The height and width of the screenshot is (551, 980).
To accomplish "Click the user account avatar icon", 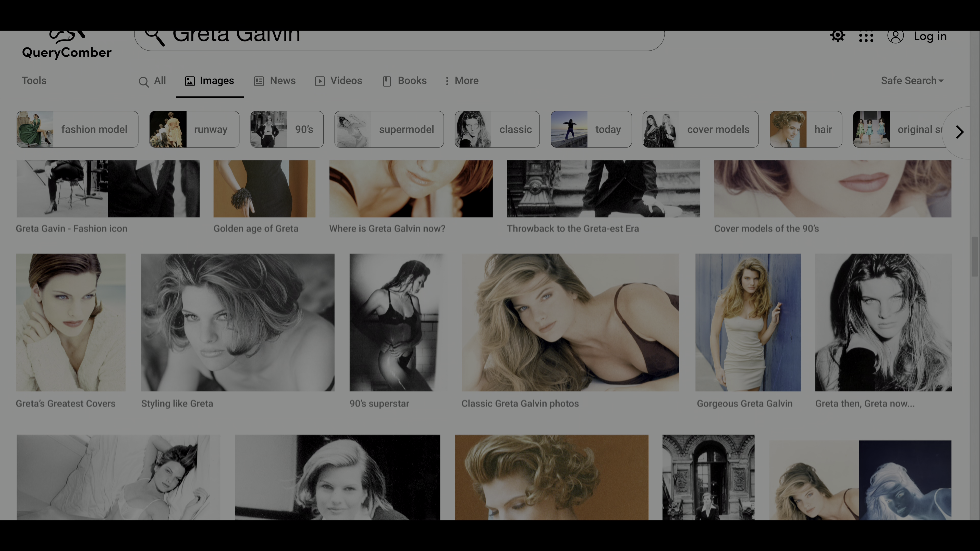I will click(895, 36).
